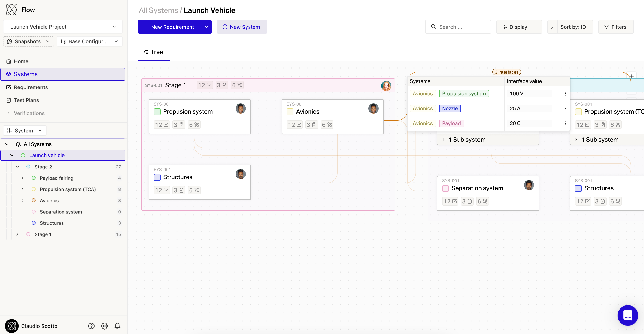Viewport: 644px width, 334px height.
Task: Toggle the Separation system card checkbox
Action: pyautogui.click(x=445, y=188)
